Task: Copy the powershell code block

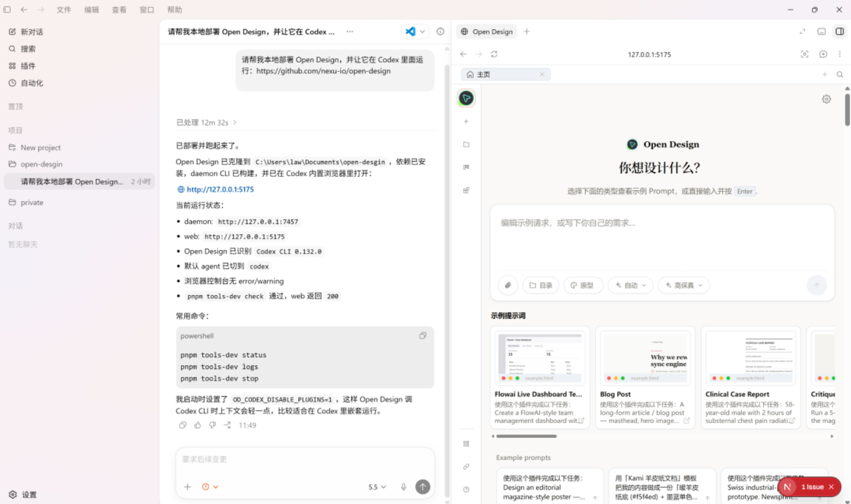Action: 423,336
